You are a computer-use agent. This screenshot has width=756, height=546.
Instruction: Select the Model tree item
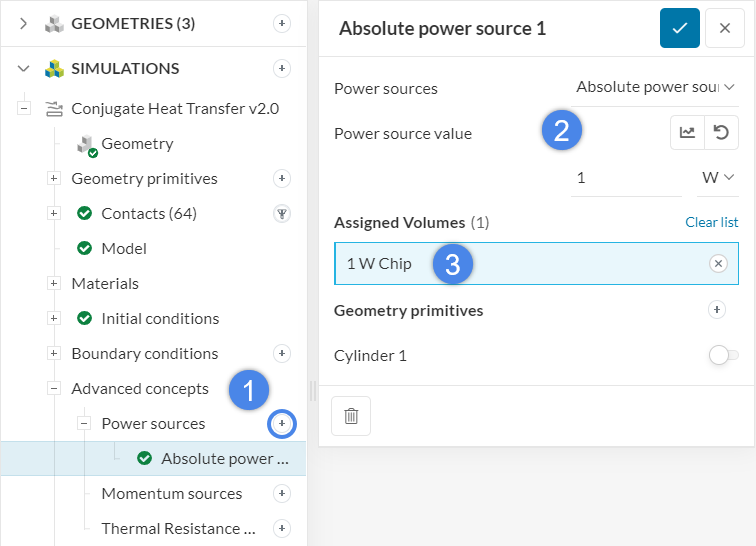124,248
